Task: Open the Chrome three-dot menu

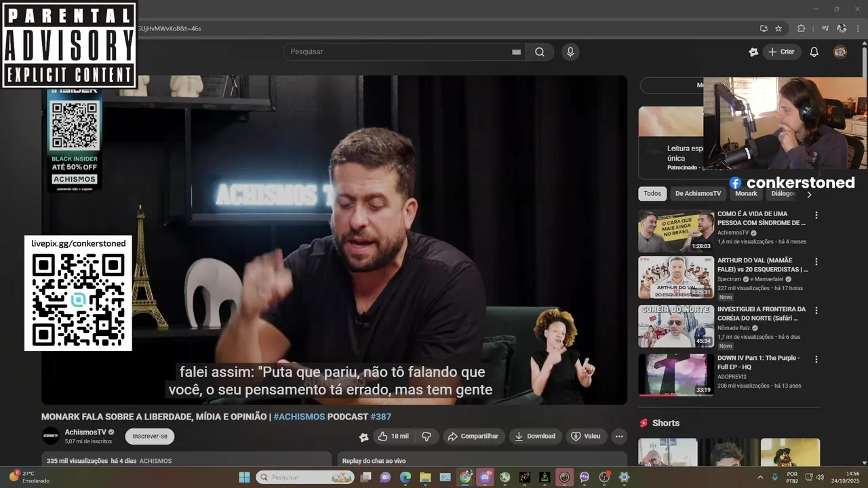Action: click(x=859, y=28)
